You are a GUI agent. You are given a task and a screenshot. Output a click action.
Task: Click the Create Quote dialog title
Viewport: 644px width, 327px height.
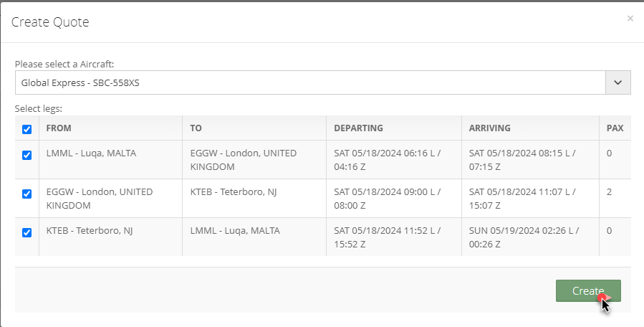50,22
